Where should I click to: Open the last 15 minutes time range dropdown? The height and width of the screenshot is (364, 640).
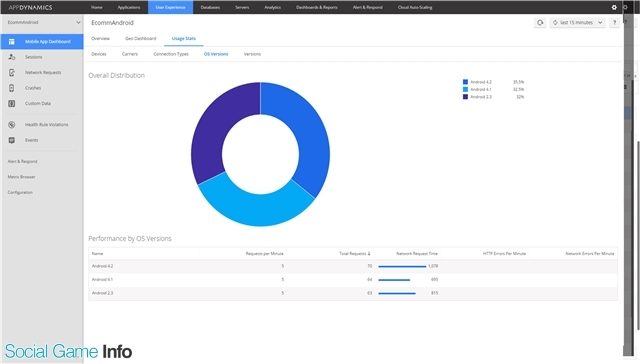point(577,23)
